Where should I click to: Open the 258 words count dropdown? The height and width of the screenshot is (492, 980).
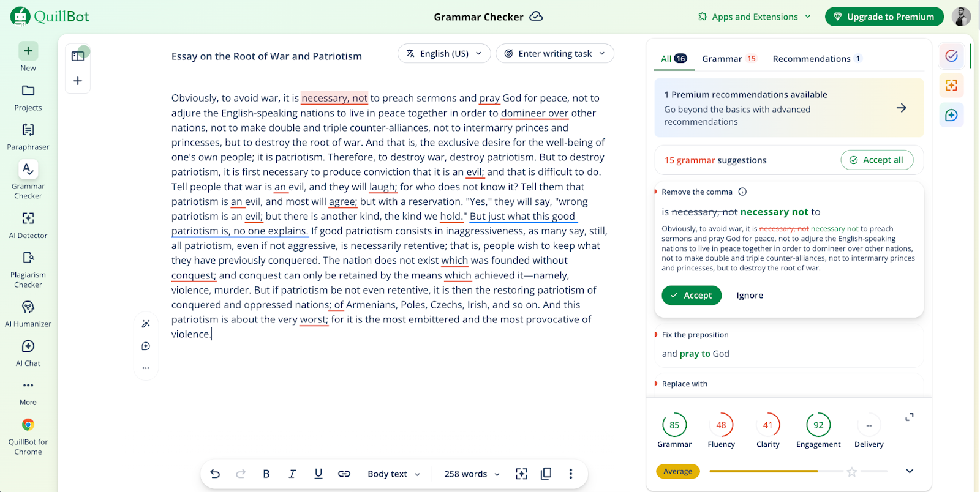pyautogui.click(x=472, y=474)
